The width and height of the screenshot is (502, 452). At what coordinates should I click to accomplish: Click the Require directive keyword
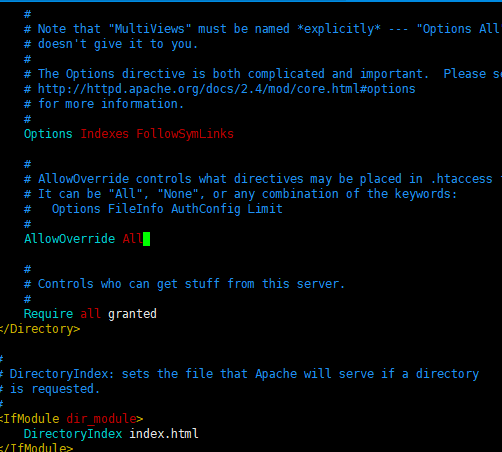[48, 314]
